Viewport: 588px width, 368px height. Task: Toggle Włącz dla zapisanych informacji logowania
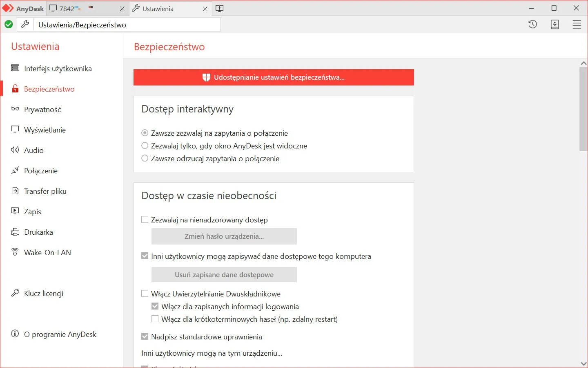pyautogui.click(x=155, y=306)
